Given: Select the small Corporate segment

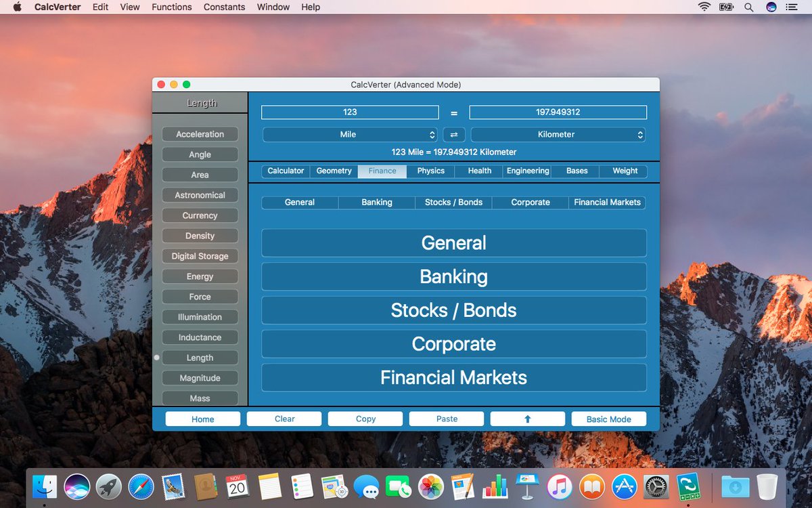Looking at the screenshot, I should click(x=531, y=203).
